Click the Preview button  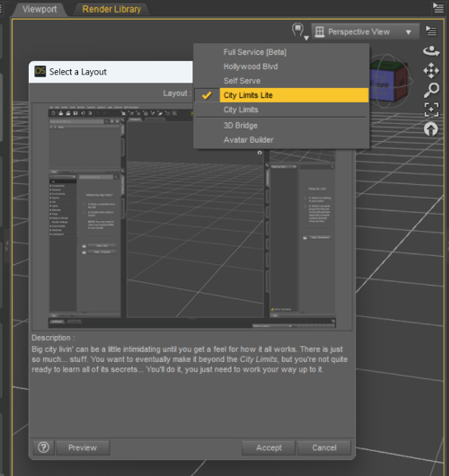[83, 448]
